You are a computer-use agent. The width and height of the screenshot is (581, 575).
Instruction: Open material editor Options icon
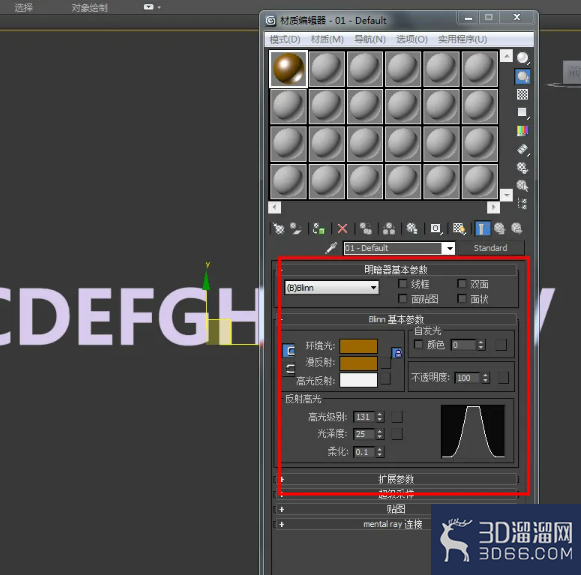coord(522,167)
